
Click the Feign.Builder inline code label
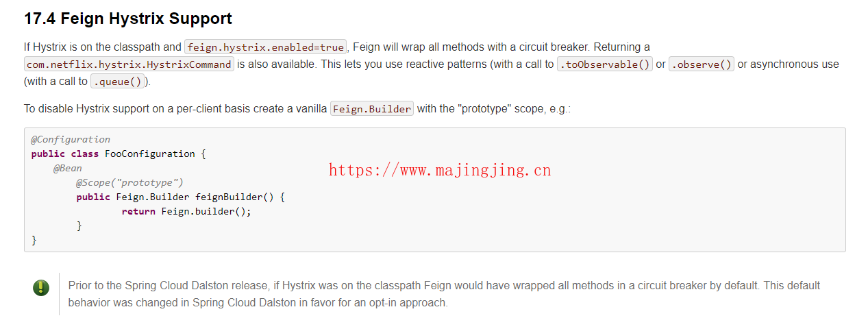pos(372,109)
